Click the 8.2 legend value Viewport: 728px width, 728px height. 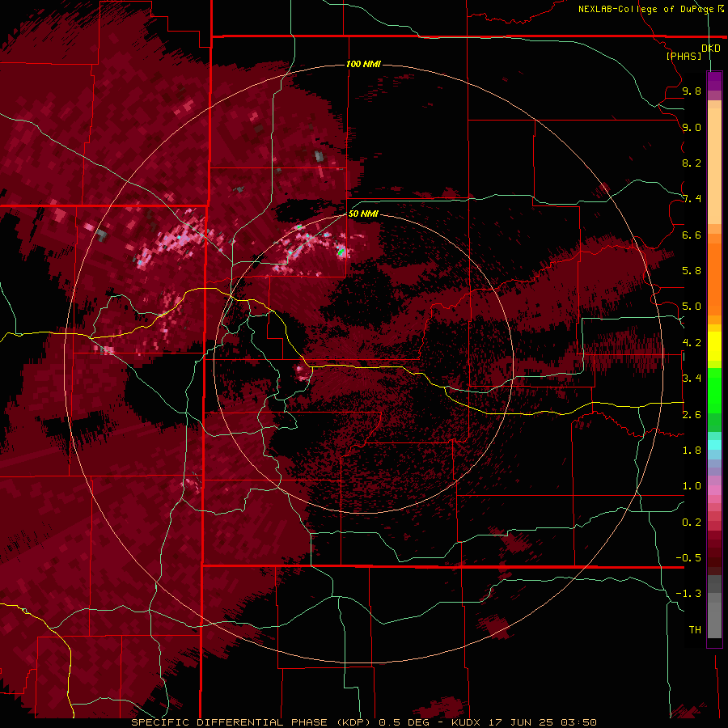click(x=692, y=163)
